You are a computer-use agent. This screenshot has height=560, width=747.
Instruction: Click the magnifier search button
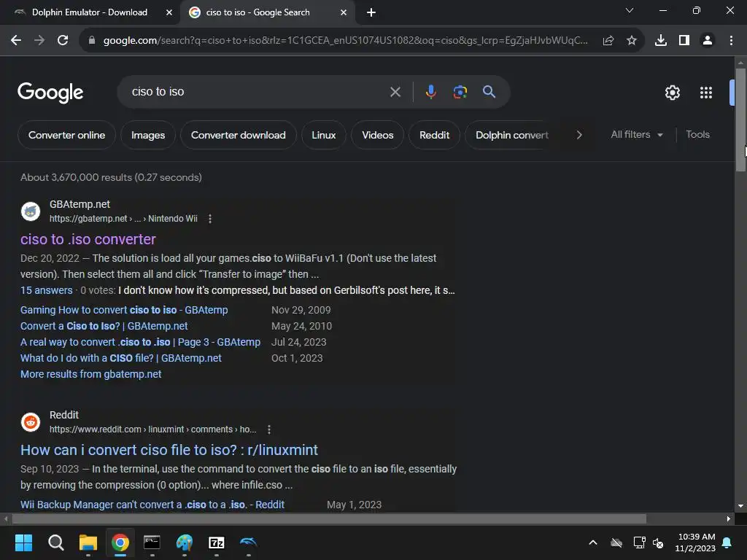(489, 92)
